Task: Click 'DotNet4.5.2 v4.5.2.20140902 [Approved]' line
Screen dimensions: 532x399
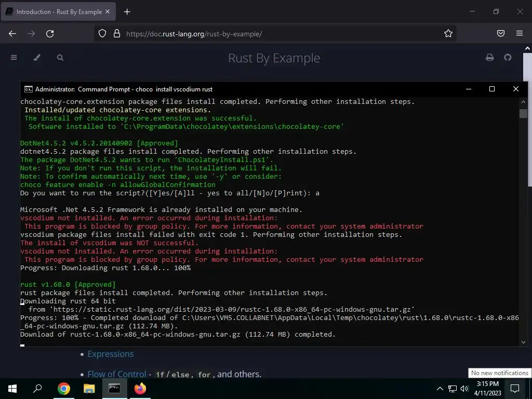Action: tap(99, 143)
